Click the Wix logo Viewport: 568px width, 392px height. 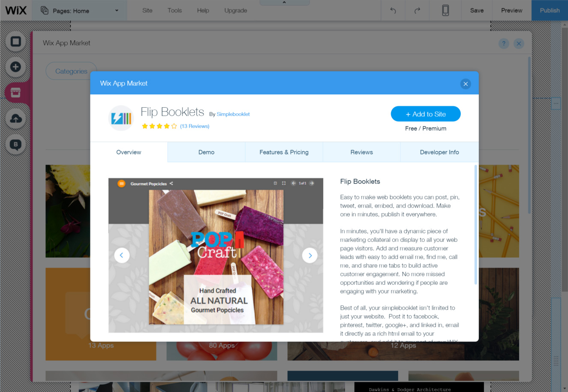pyautogui.click(x=16, y=10)
